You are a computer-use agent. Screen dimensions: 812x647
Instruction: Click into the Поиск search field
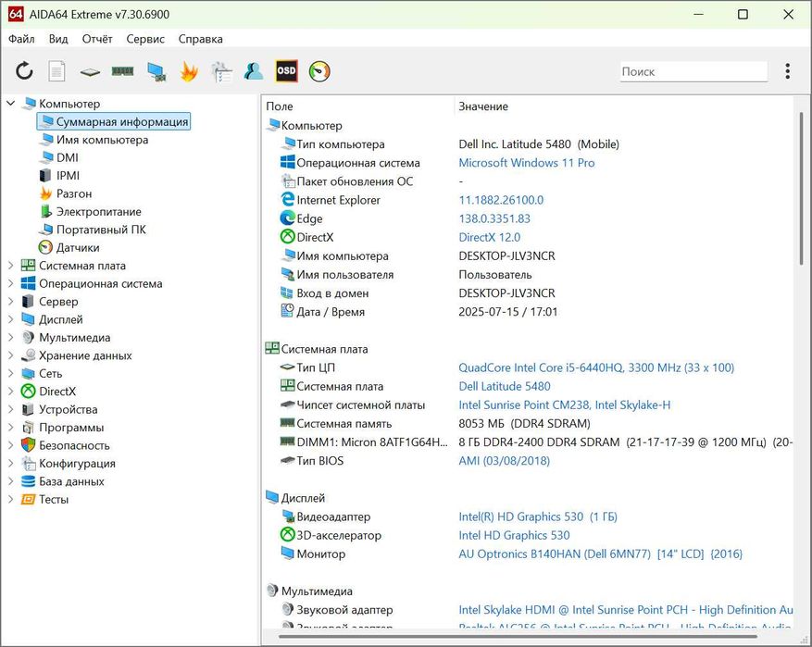(x=693, y=71)
